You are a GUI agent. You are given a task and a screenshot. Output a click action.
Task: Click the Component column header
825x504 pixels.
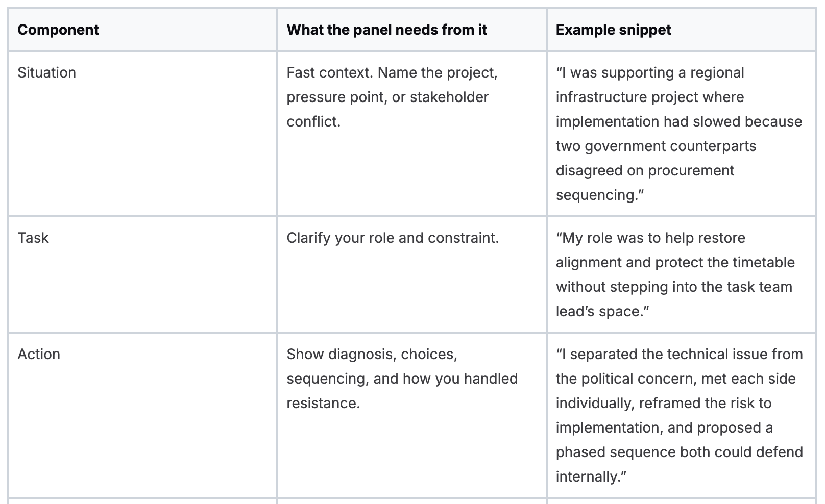(x=58, y=30)
